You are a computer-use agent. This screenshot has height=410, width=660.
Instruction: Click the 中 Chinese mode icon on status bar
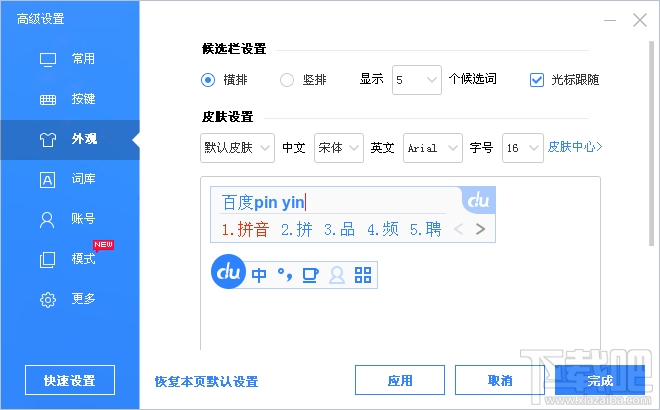point(259,275)
